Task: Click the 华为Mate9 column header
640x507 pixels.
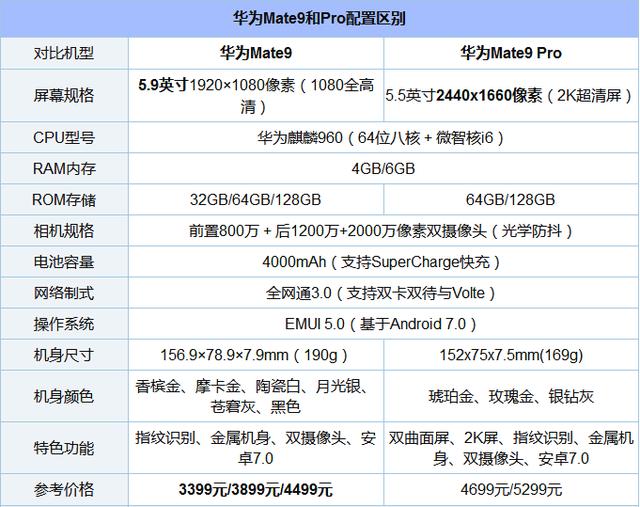Action: click(x=256, y=53)
